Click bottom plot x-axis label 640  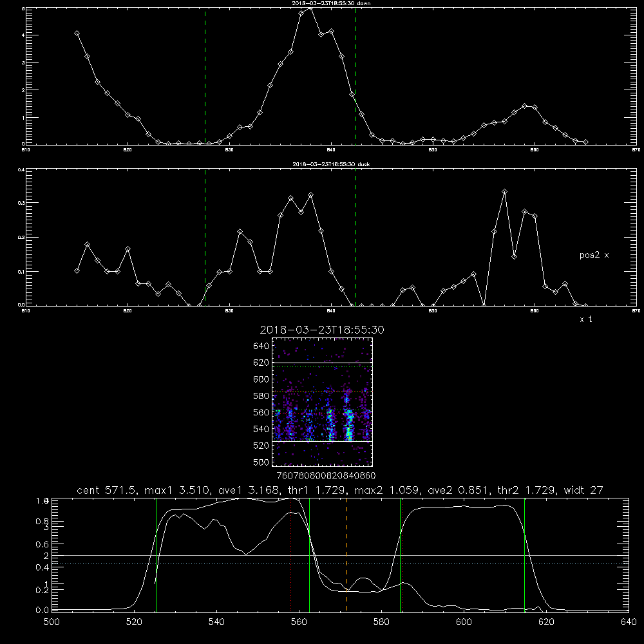(629, 622)
